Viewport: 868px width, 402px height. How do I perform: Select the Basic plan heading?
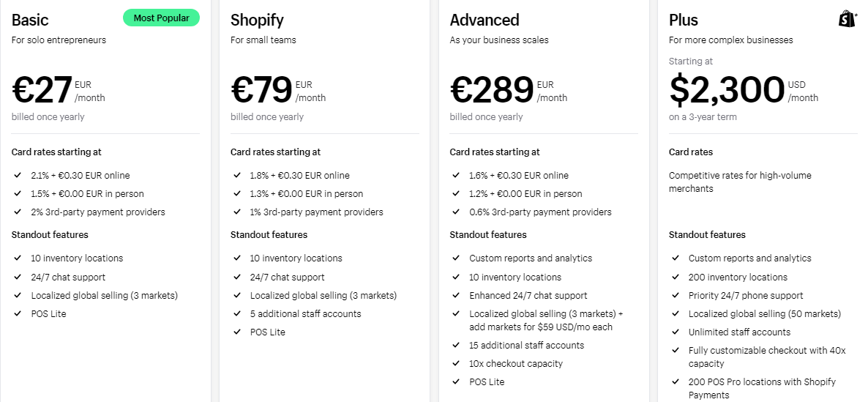click(x=30, y=20)
